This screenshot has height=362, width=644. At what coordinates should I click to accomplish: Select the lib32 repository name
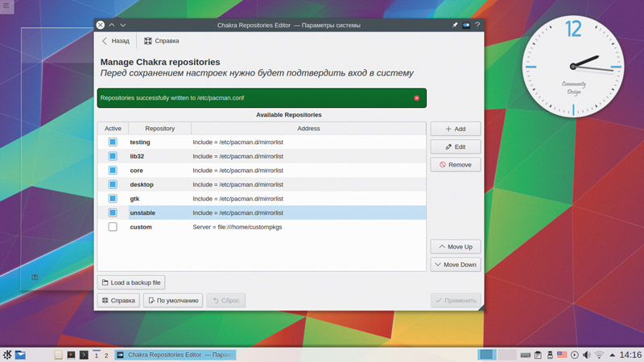pyautogui.click(x=137, y=156)
